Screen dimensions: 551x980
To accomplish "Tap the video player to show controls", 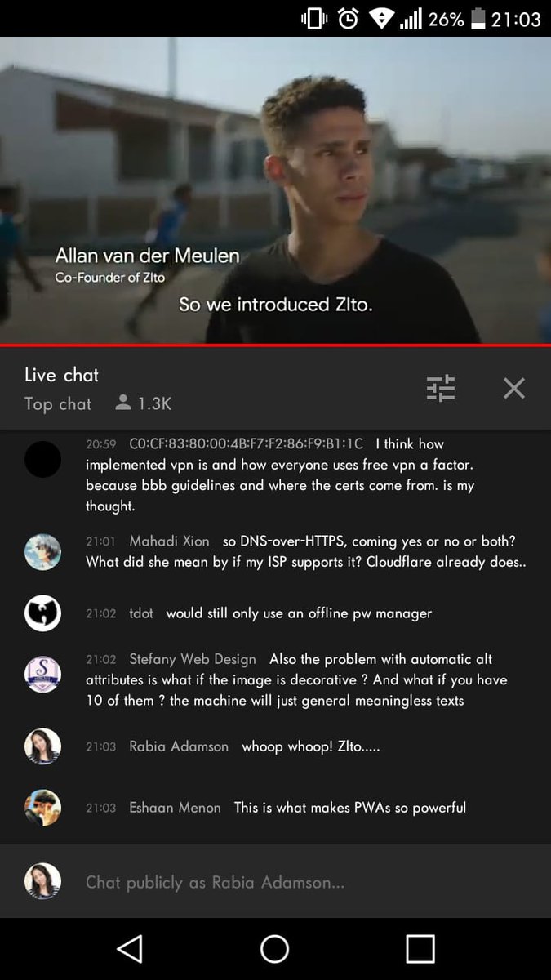I will (275, 189).
